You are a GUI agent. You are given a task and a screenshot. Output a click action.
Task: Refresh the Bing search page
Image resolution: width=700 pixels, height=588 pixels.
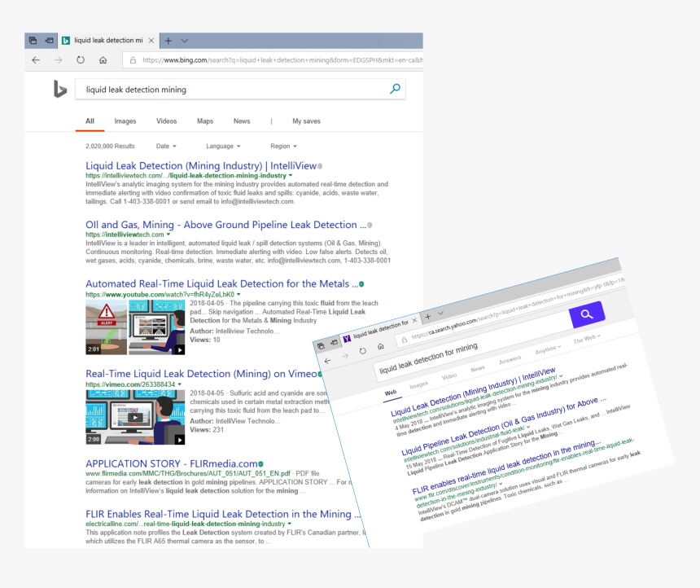point(81,60)
